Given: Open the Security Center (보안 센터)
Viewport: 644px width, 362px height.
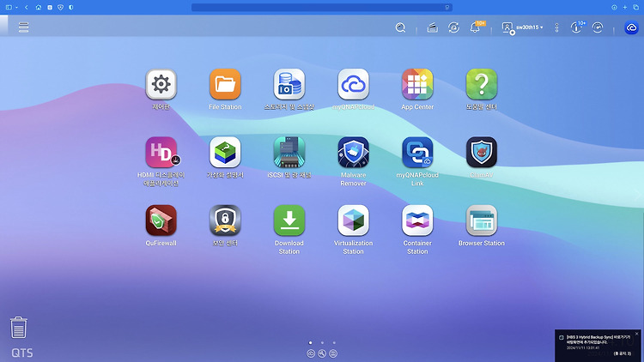Looking at the screenshot, I should coord(225,220).
